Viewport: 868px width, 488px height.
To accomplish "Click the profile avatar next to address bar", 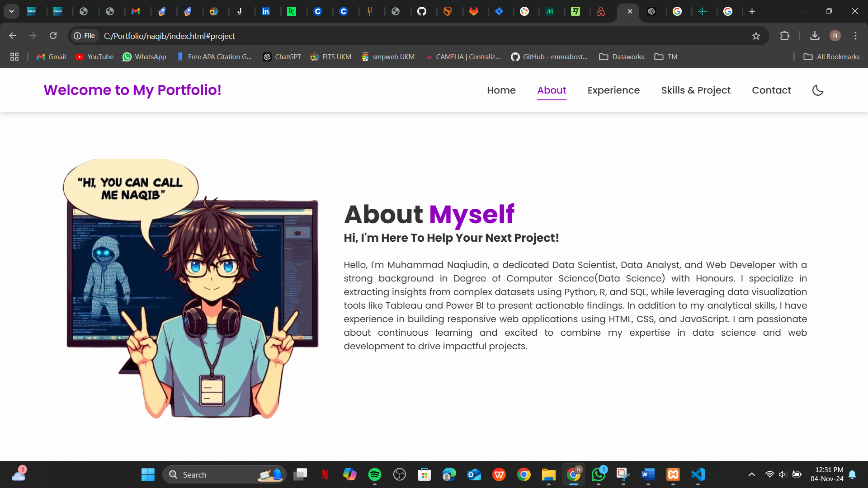I will (x=835, y=36).
